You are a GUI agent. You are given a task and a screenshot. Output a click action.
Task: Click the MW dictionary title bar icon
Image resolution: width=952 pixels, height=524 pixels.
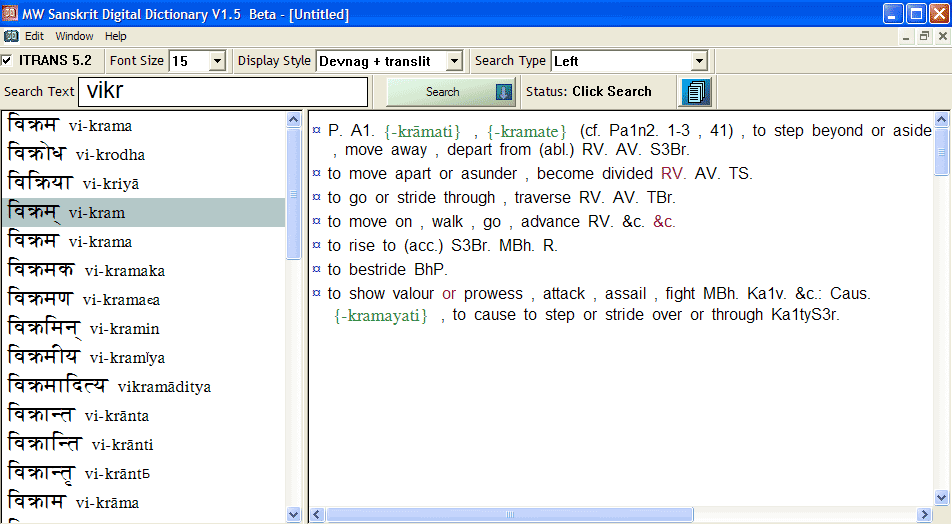pyautogui.click(x=11, y=13)
